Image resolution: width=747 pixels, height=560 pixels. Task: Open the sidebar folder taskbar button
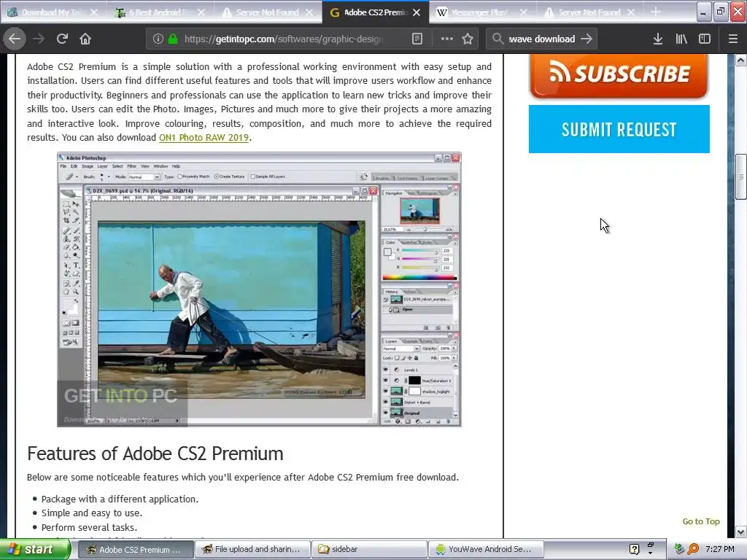(369, 549)
